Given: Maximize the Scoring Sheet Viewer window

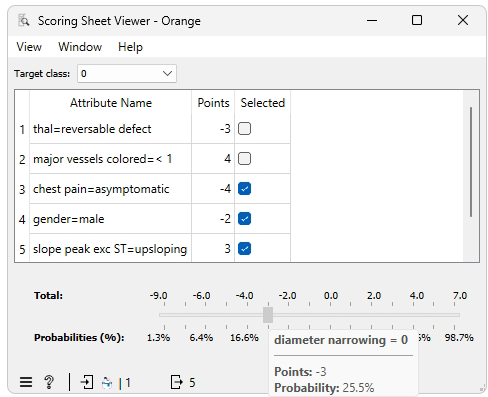Looking at the screenshot, I should point(417,20).
